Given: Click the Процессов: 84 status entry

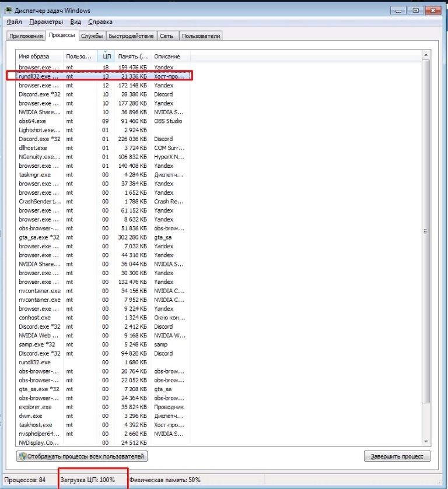Looking at the screenshot, I should click(x=24, y=480).
